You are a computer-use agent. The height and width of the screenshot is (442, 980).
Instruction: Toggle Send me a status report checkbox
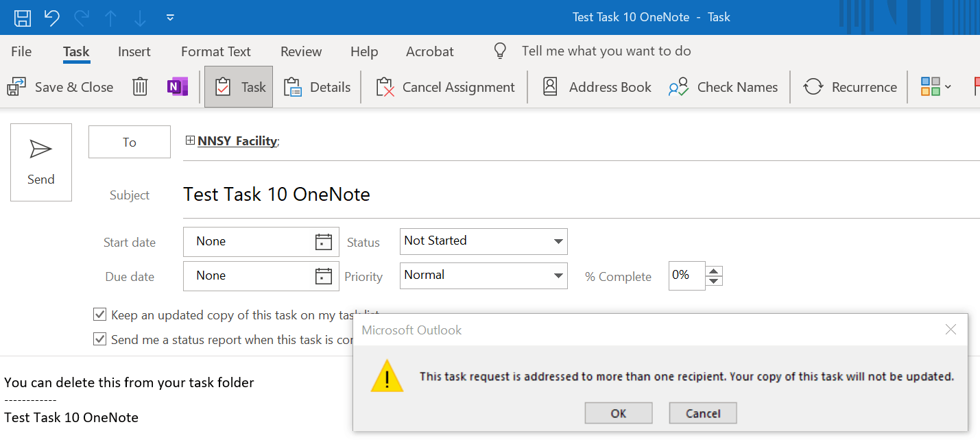100,339
